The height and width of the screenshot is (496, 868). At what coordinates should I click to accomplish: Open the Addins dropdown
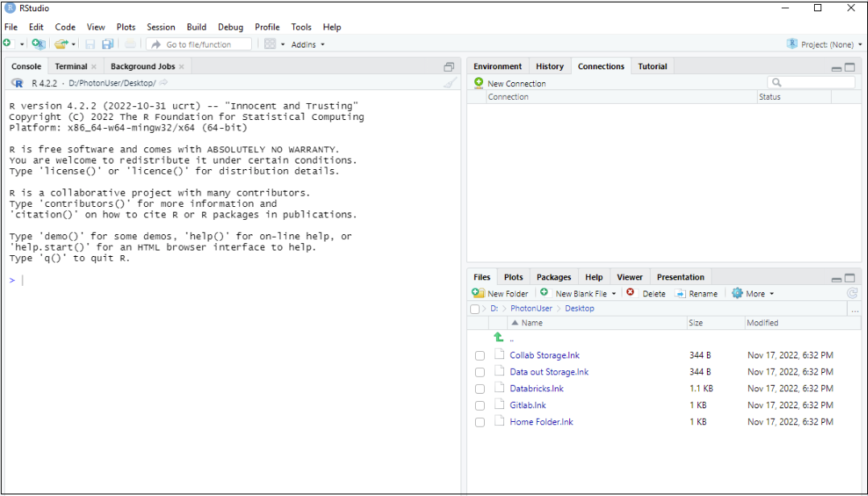point(308,44)
